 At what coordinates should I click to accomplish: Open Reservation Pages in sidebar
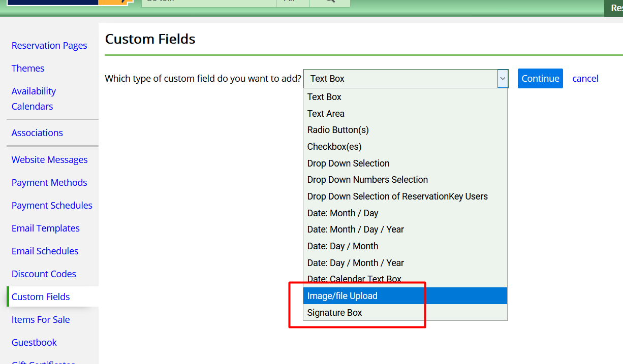coord(49,46)
